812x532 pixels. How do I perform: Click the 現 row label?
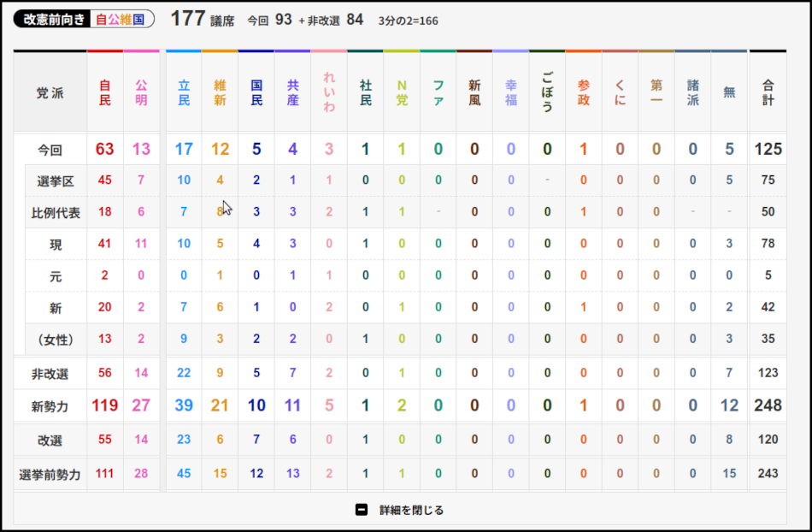pos(56,245)
